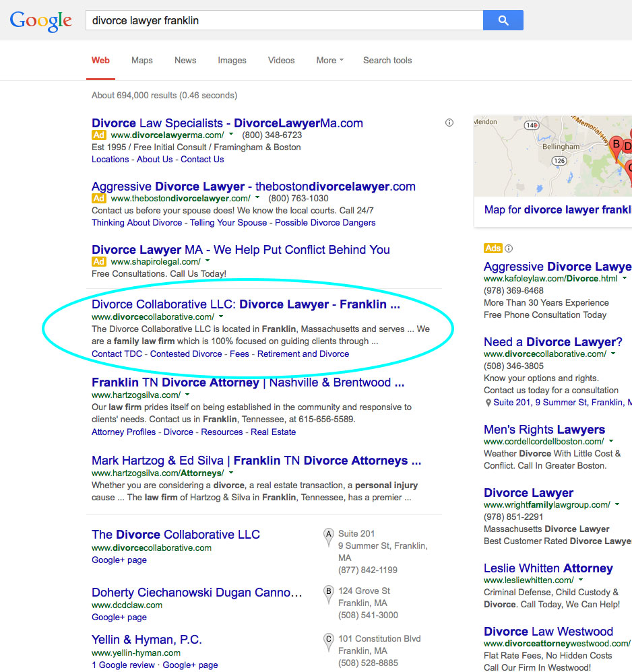
Task: Switch to the Images tab
Action: [232, 61]
